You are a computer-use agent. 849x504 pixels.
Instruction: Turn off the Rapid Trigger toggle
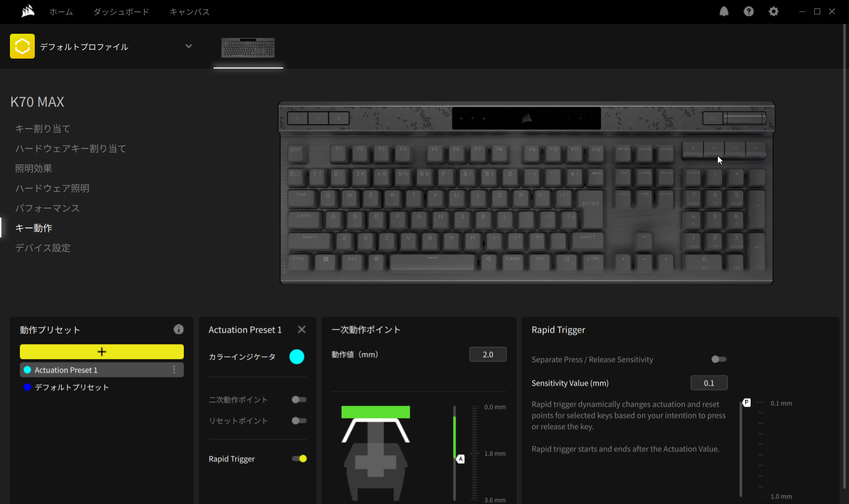[x=299, y=459]
